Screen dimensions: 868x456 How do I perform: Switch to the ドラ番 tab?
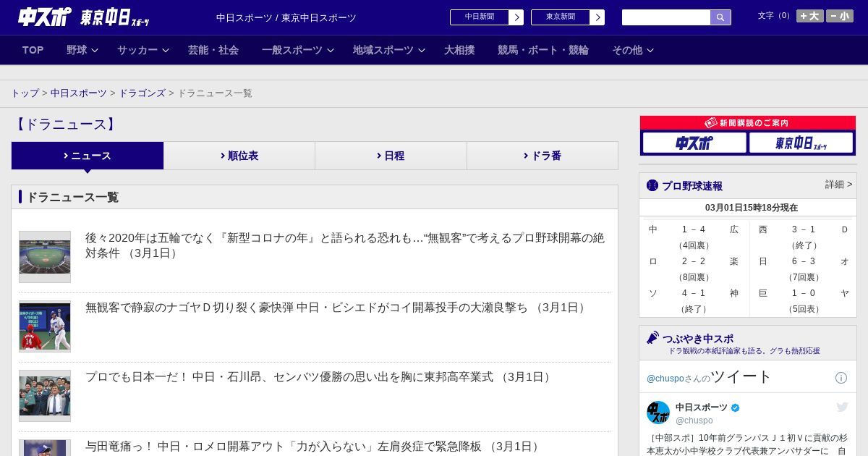click(542, 156)
